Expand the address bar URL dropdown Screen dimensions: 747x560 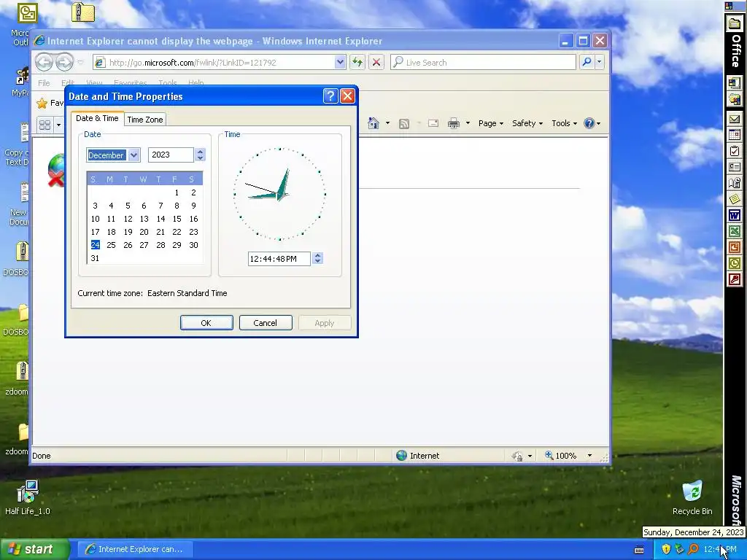pos(340,62)
